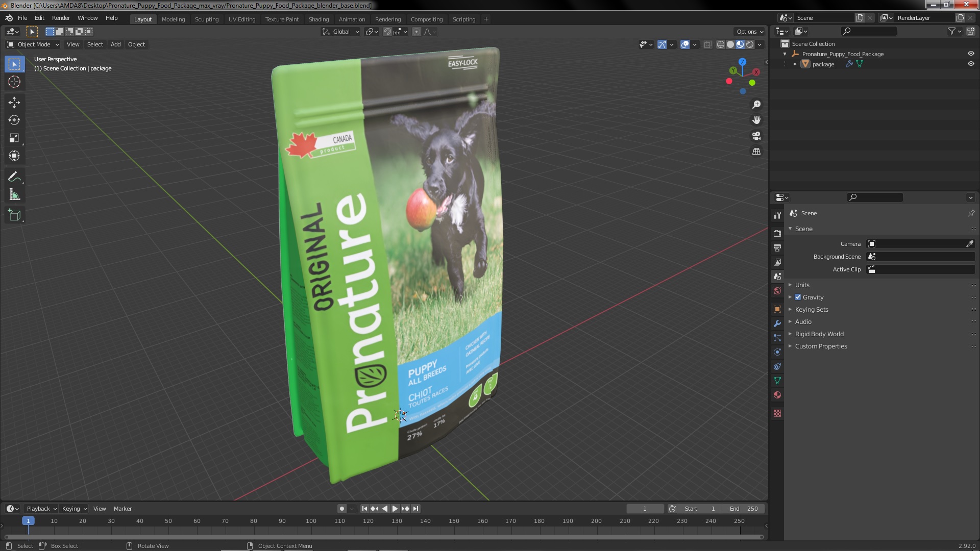980x551 pixels.
Task: Switch to the Modeling workspace tab
Action: (x=173, y=19)
